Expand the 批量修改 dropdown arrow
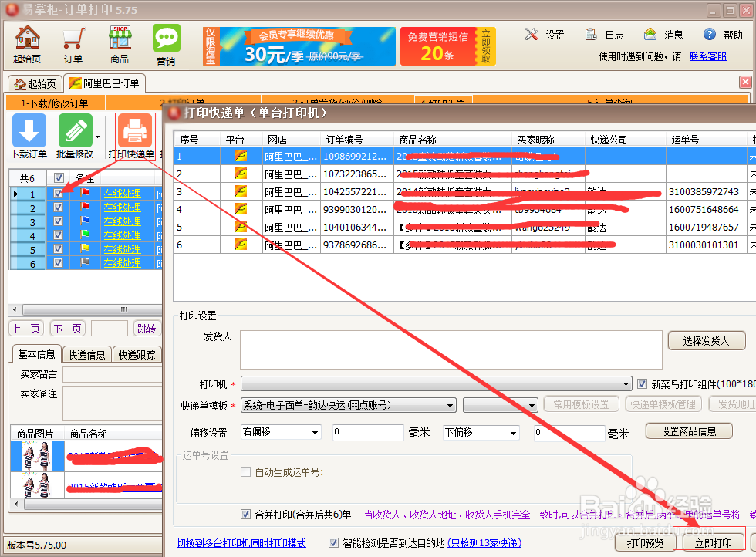The image size is (756, 557). (98, 137)
